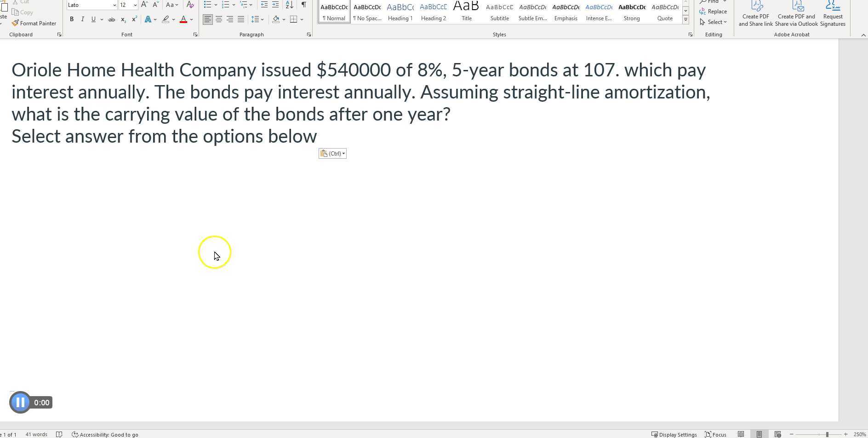Open Display Settings from status bar
Screen dimensions: 868x438
pyautogui.click(x=676, y=434)
